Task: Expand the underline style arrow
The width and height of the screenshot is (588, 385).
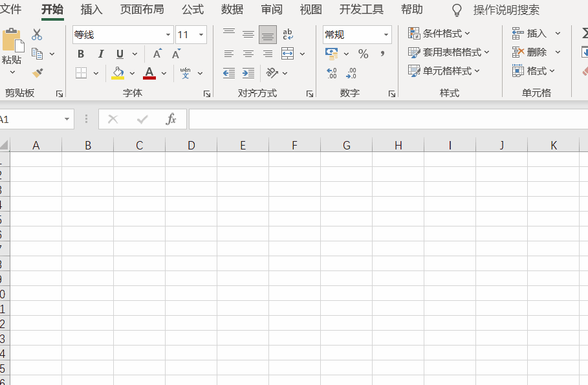Action: (135, 54)
